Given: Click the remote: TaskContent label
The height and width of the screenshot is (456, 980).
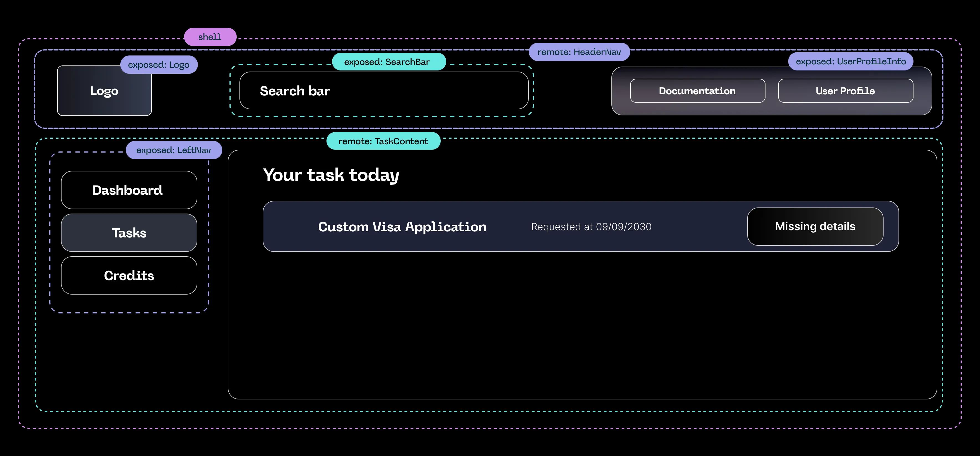Looking at the screenshot, I should click(x=383, y=141).
